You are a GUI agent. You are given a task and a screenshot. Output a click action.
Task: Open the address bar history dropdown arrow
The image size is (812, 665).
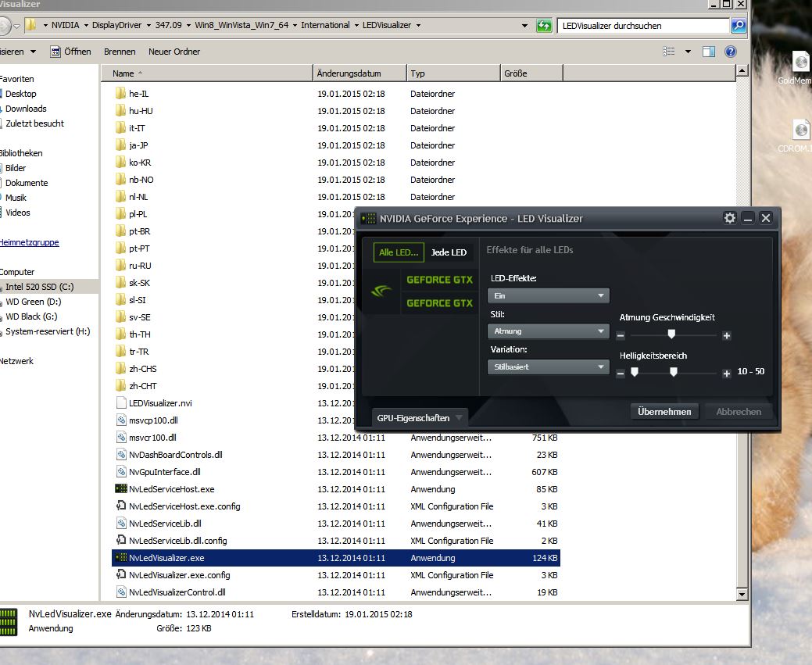click(x=524, y=25)
